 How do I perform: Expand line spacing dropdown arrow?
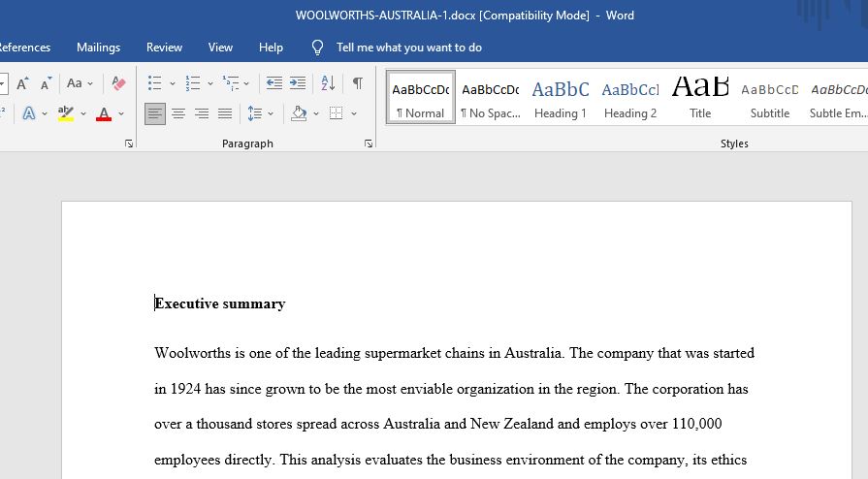tap(271, 113)
